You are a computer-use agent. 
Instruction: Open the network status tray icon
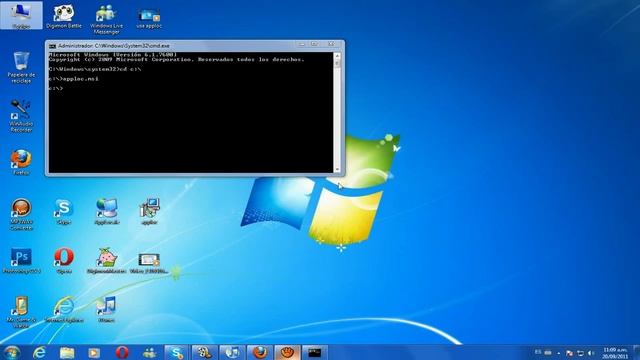(x=580, y=353)
